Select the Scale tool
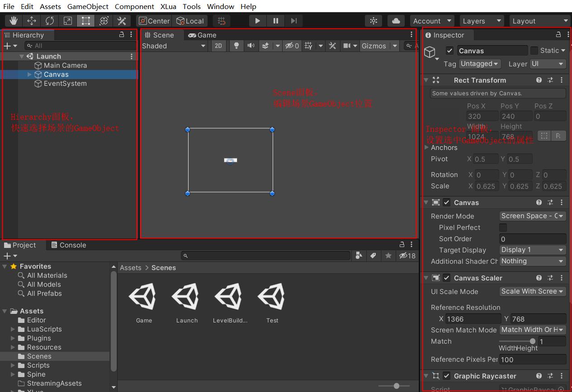The height and width of the screenshot is (392, 572). pyautogui.click(x=68, y=21)
